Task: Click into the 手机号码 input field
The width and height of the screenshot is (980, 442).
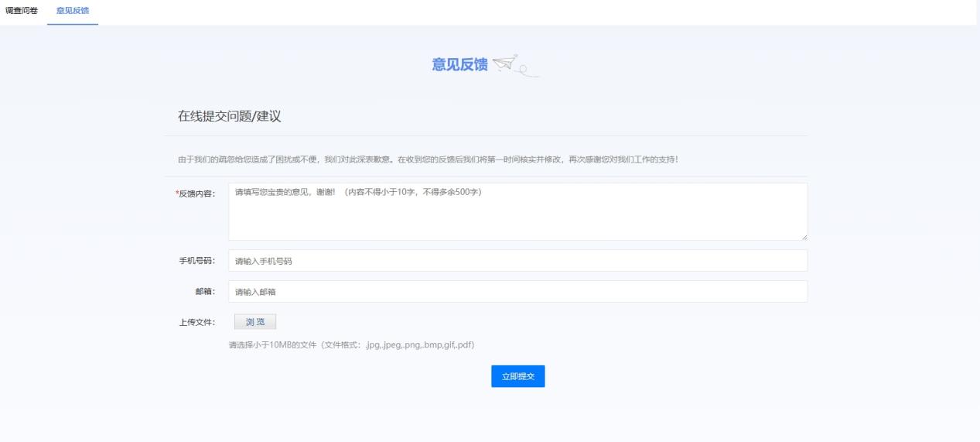Action: tap(517, 261)
